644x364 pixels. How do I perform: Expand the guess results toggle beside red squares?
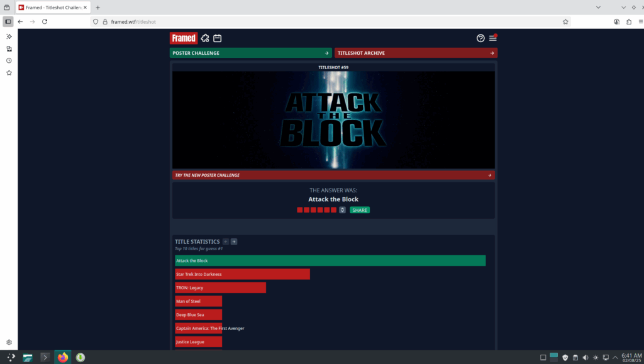point(343,210)
